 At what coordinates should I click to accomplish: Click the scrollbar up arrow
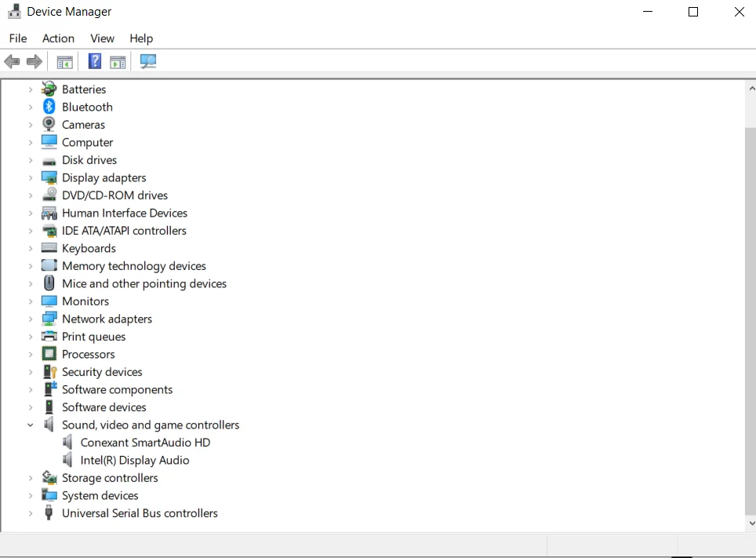(x=751, y=89)
